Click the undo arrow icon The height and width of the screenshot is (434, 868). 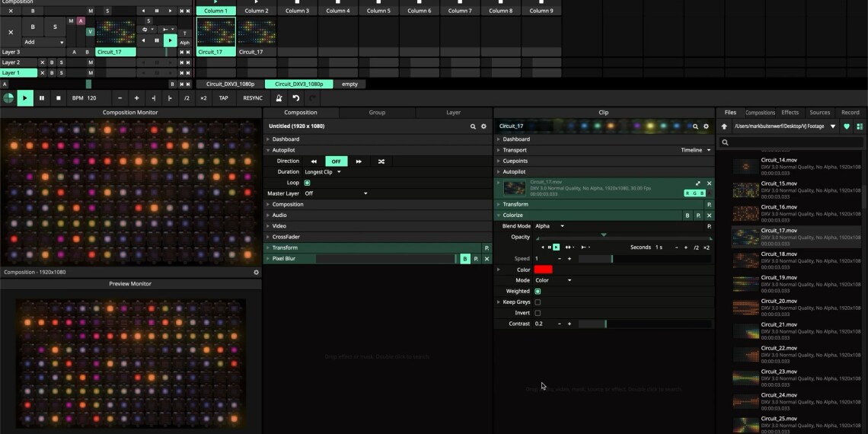(x=296, y=98)
